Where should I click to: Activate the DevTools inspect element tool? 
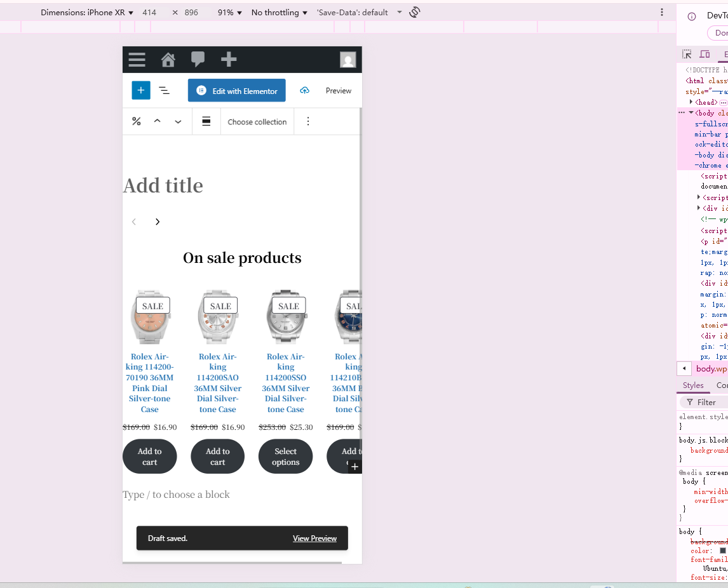point(687,54)
